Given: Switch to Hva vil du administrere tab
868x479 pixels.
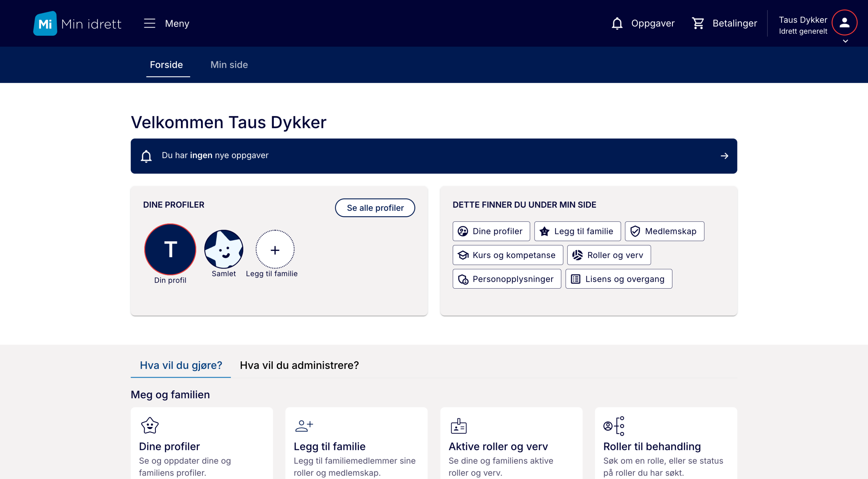Looking at the screenshot, I should (x=299, y=365).
